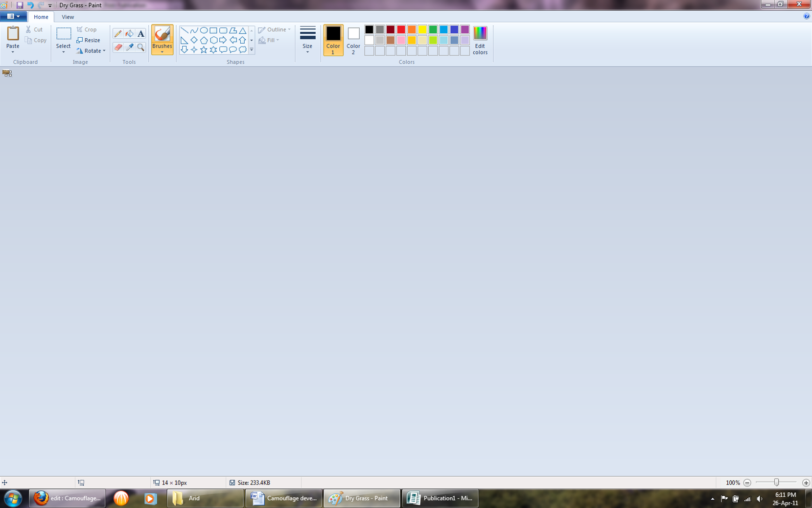The image size is (812, 508).
Task: Click the Undo arrow icon
Action: tap(30, 5)
